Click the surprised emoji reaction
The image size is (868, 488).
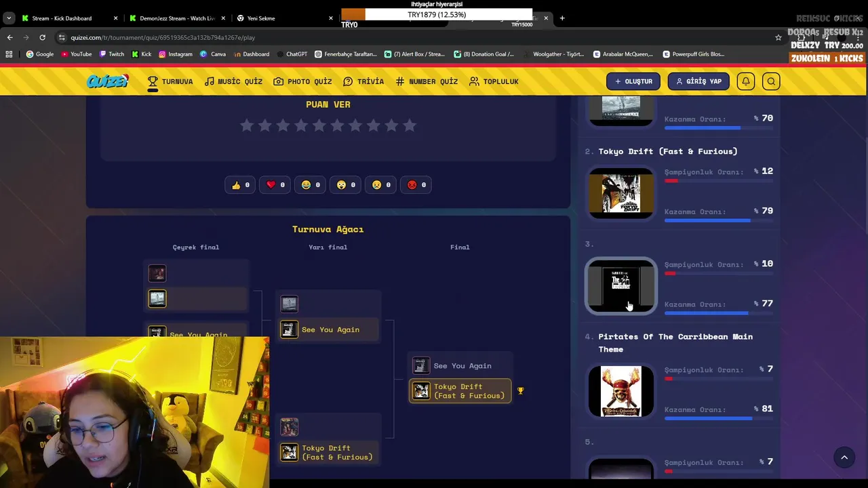pos(346,184)
